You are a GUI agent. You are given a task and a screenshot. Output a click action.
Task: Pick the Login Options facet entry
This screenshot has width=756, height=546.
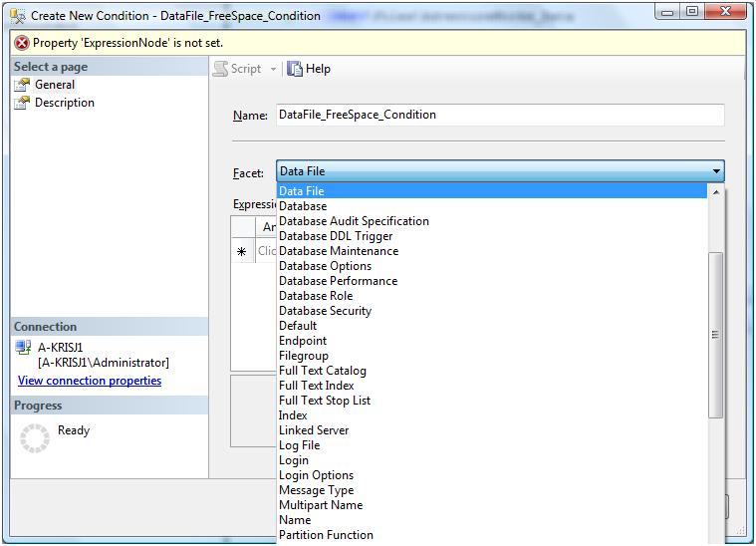coord(492,475)
